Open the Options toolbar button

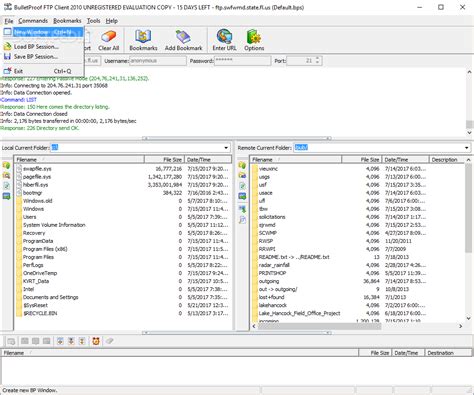coord(254,40)
